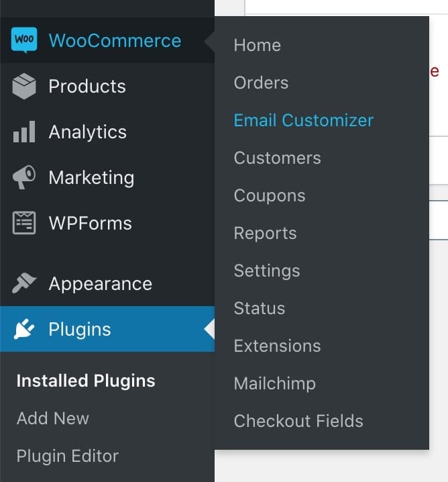Click the Analytics bar chart icon
The height and width of the screenshot is (482, 448).
pyautogui.click(x=24, y=132)
